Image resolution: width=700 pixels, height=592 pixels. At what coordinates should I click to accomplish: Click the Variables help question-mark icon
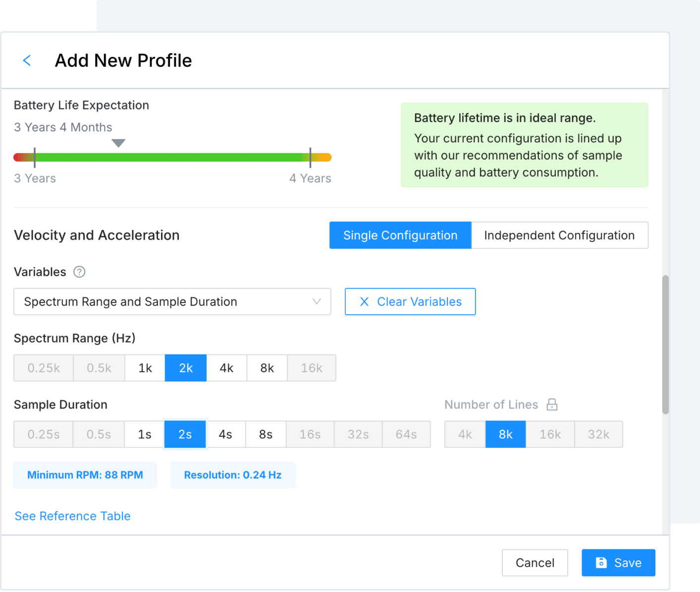point(79,272)
